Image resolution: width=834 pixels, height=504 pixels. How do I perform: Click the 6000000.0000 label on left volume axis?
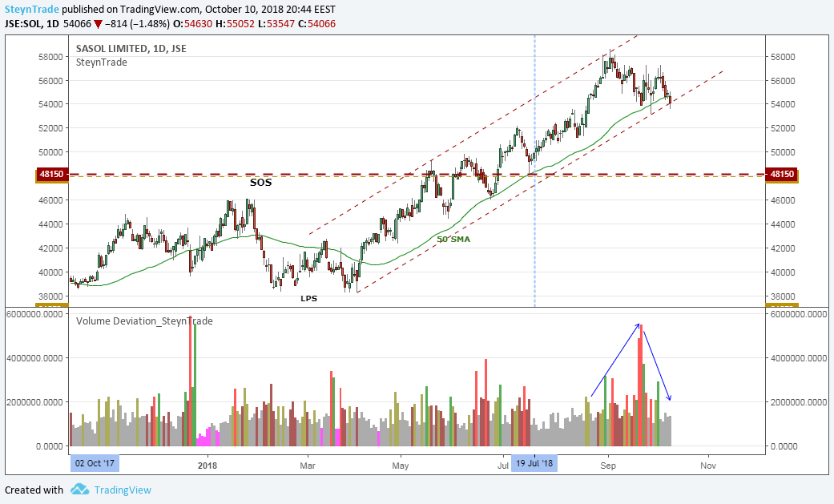pyautogui.click(x=34, y=314)
